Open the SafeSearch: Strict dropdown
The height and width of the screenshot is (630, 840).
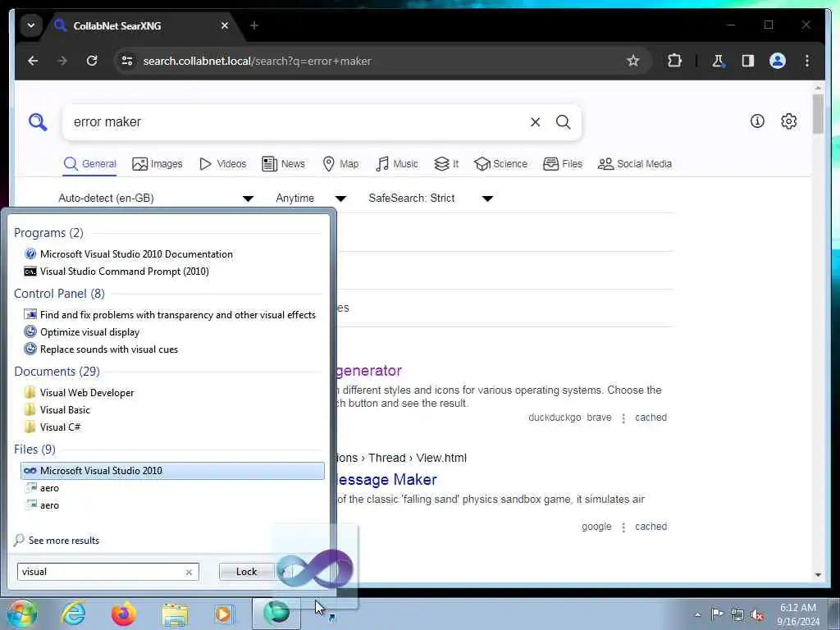[x=430, y=199]
